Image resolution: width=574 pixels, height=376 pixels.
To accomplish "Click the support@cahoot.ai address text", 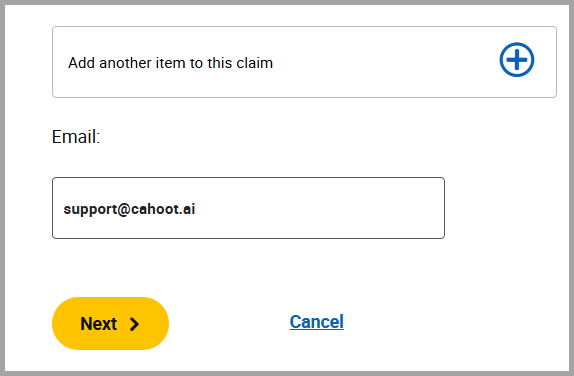I will pyautogui.click(x=129, y=209).
